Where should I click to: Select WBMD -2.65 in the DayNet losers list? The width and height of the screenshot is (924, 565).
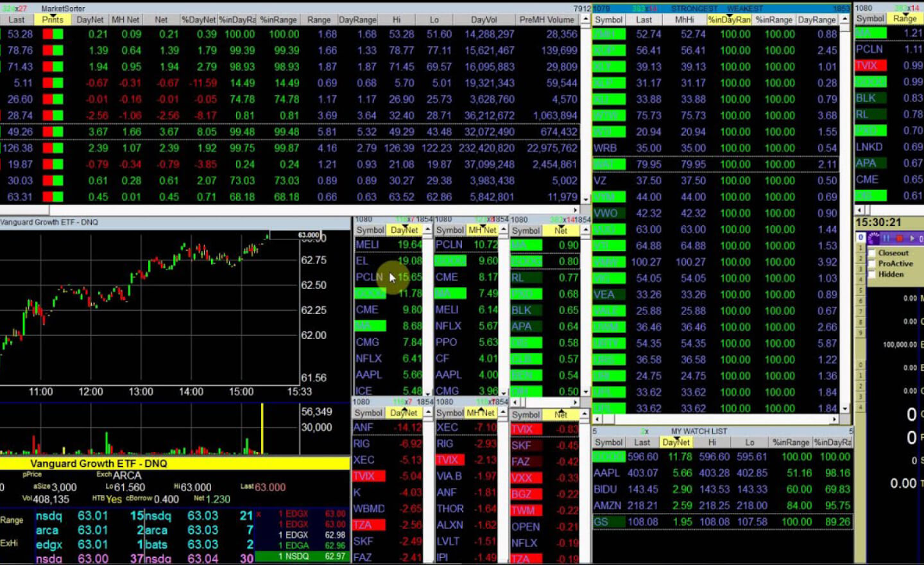[x=388, y=509]
